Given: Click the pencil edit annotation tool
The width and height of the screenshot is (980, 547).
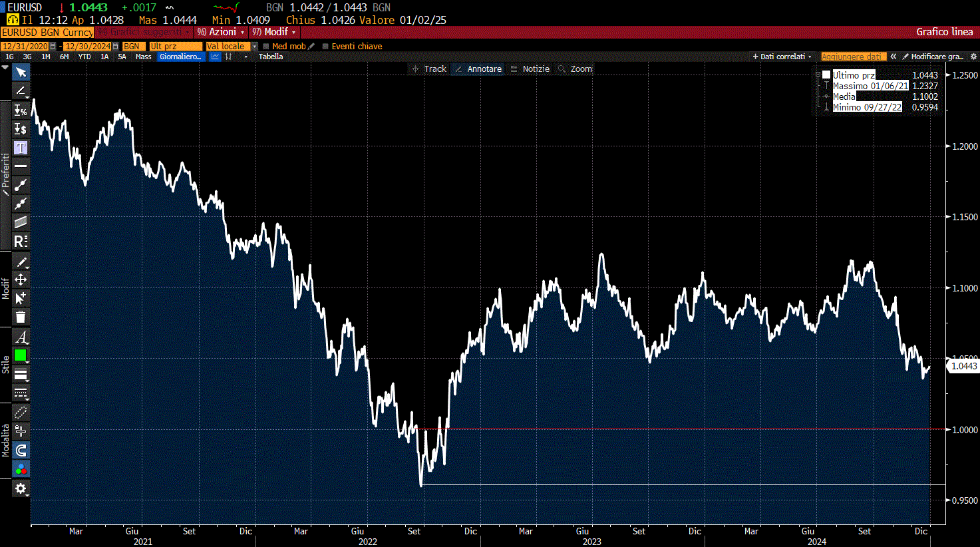Looking at the screenshot, I should click(21, 262).
